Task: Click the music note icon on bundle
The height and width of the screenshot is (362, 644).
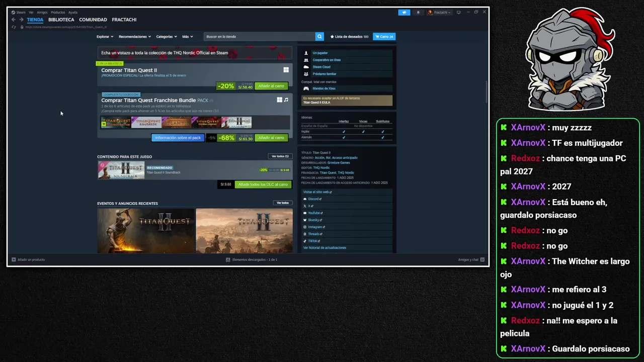Action: (286, 100)
